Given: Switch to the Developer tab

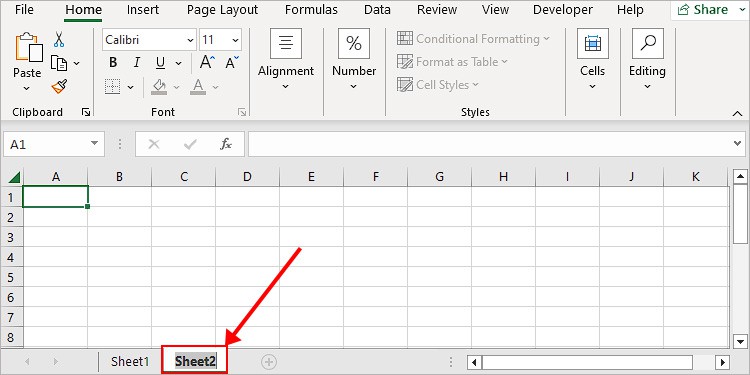Looking at the screenshot, I should (562, 10).
